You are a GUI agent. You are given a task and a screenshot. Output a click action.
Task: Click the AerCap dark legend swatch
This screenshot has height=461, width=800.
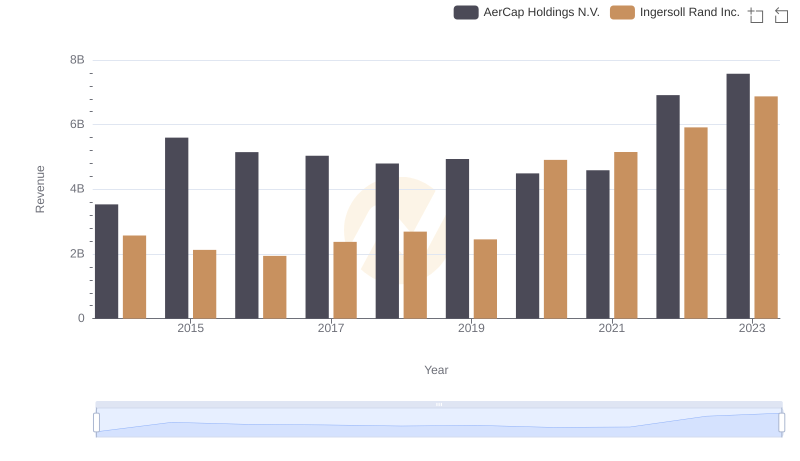pos(466,12)
